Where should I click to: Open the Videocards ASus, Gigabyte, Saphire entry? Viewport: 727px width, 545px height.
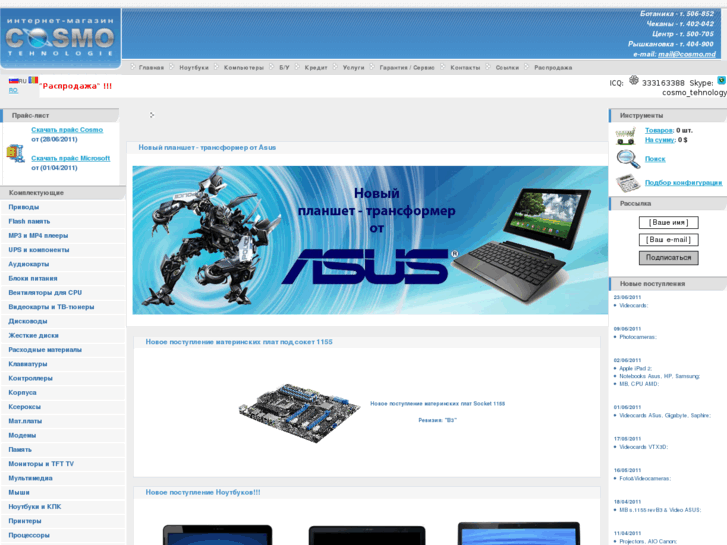pyautogui.click(x=665, y=416)
